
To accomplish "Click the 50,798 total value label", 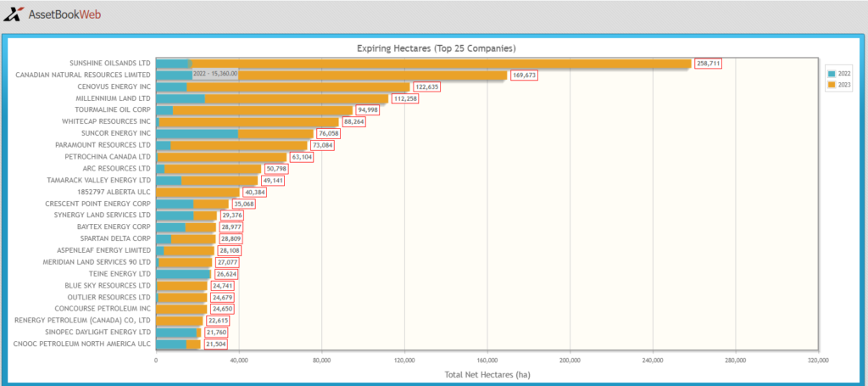I will pyautogui.click(x=276, y=169).
